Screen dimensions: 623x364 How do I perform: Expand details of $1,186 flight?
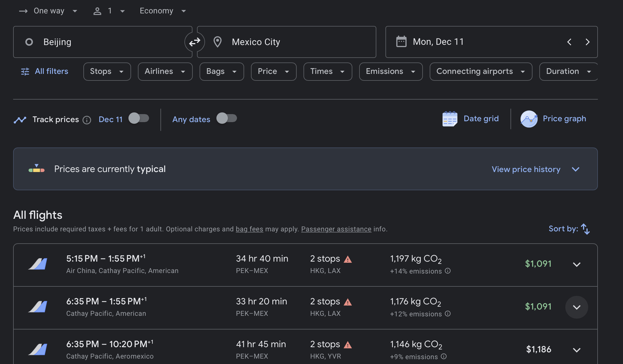[577, 350]
